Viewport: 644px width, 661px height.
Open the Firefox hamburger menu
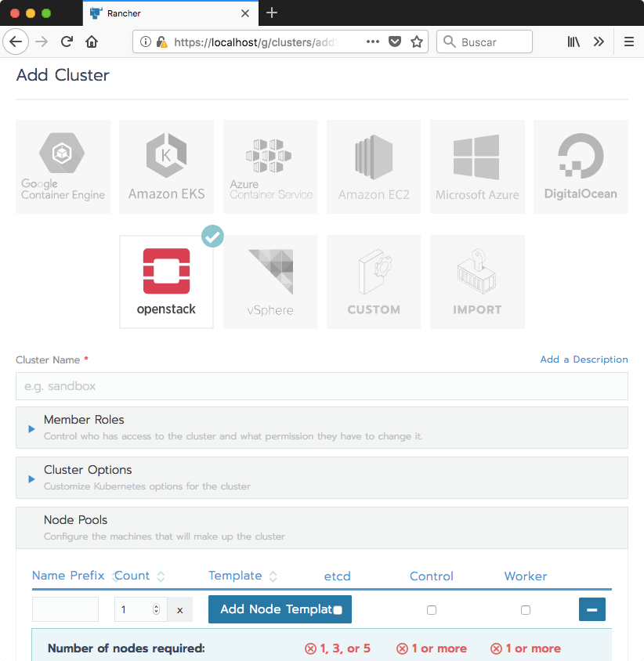pyautogui.click(x=629, y=42)
